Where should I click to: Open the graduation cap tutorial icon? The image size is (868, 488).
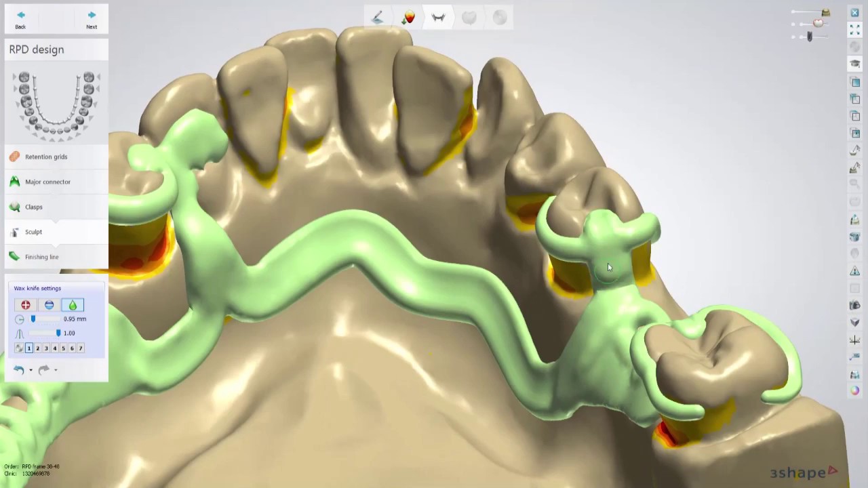(x=854, y=64)
